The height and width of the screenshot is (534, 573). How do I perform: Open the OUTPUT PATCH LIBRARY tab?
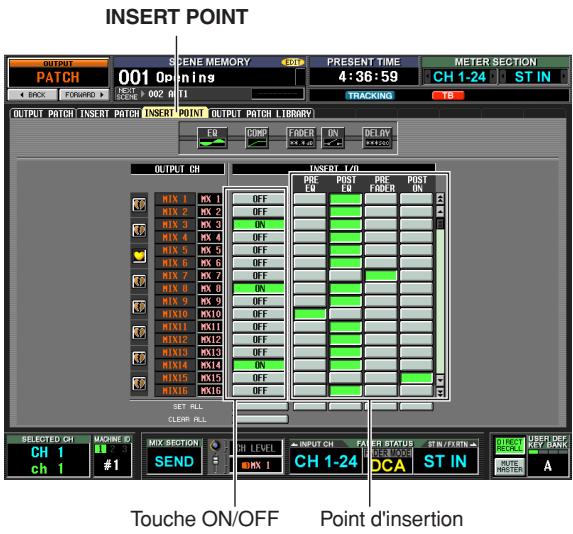coord(261,114)
